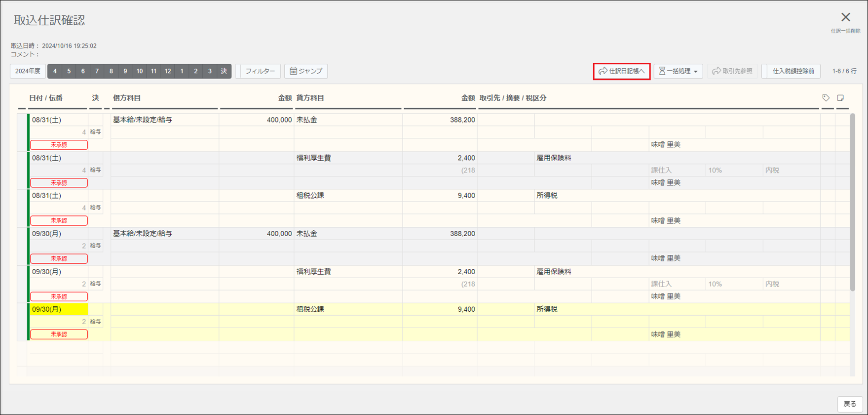This screenshot has height=415, width=868.
Task: Open the 2024年度 fiscal year selector
Action: coord(28,71)
